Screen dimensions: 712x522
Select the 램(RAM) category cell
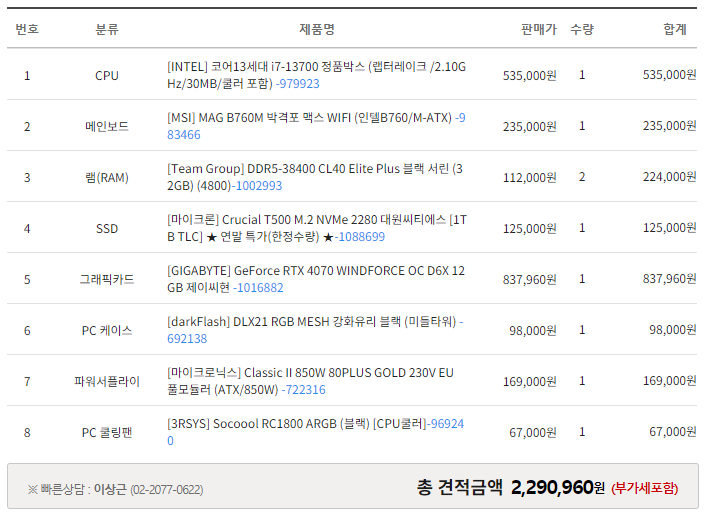(x=107, y=177)
